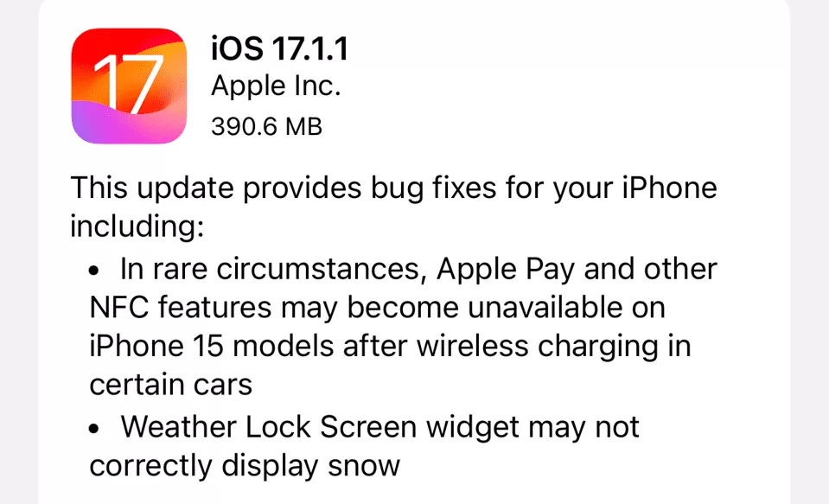This screenshot has width=829, height=504.
Task: Select the iOS 17.1.1 title
Action: (280, 48)
